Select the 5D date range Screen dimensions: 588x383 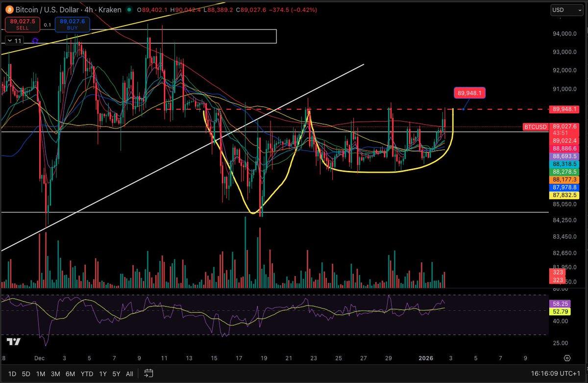[26, 374]
